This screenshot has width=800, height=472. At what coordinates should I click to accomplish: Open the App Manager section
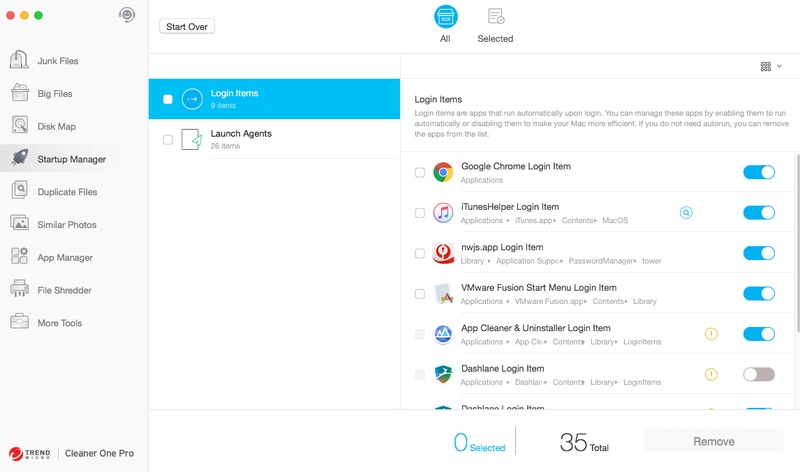tap(65, 257)
